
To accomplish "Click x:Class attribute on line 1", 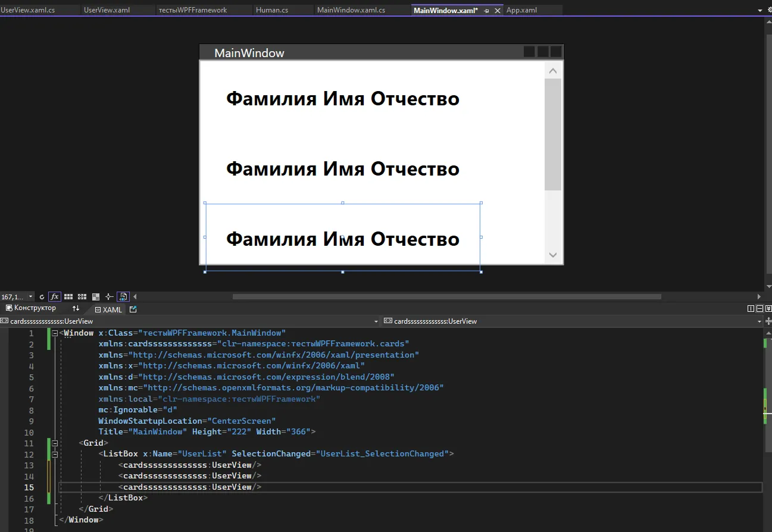I will [192, 333].
